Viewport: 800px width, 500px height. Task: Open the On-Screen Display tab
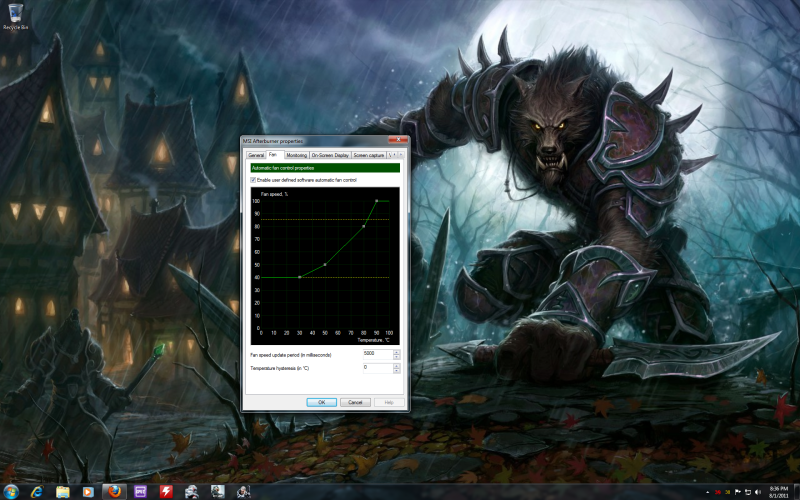(x=330, y=155)
